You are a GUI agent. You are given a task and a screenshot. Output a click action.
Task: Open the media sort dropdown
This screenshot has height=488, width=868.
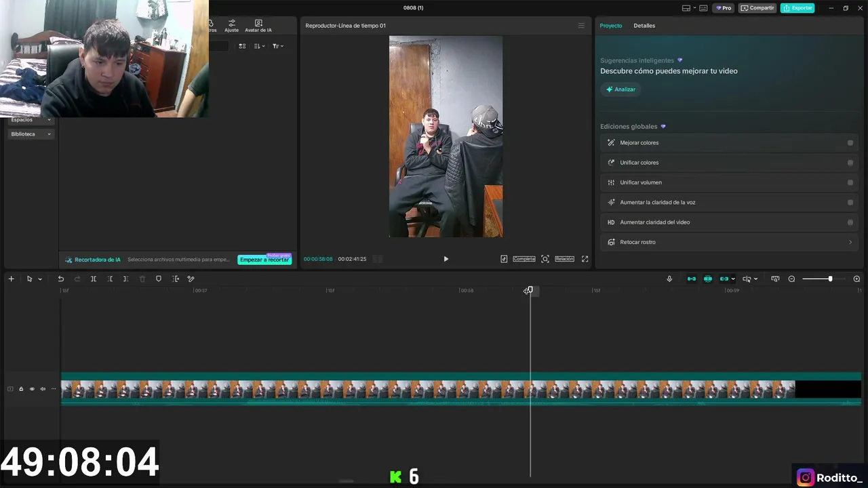[x=259, y=46]
